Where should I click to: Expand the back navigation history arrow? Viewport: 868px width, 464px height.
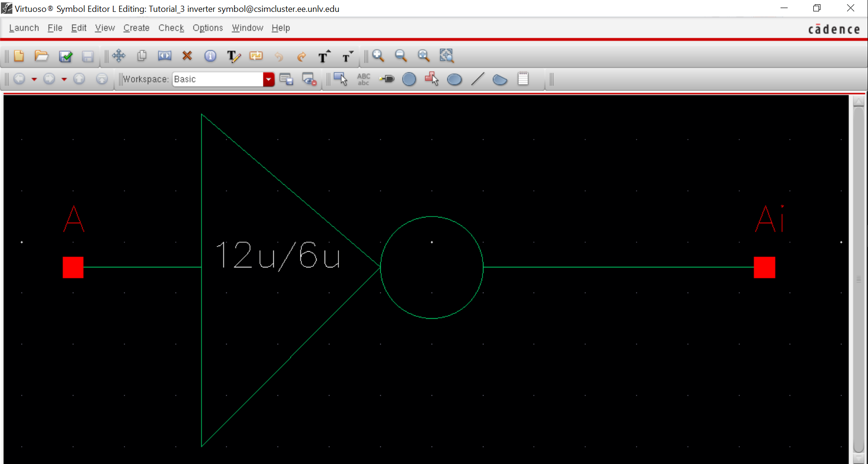point(34,79)
